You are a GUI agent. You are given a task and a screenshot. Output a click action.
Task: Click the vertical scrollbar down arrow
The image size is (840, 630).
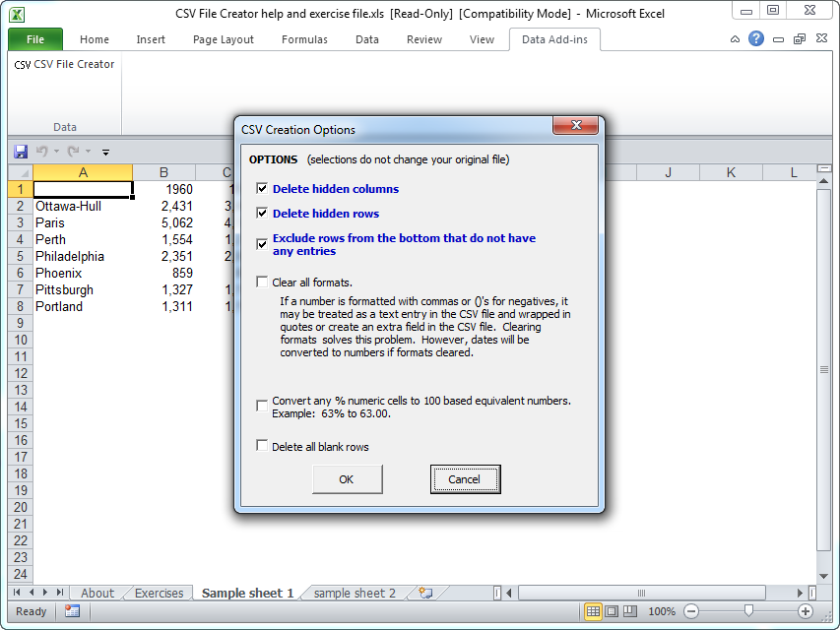coord(824,577)
